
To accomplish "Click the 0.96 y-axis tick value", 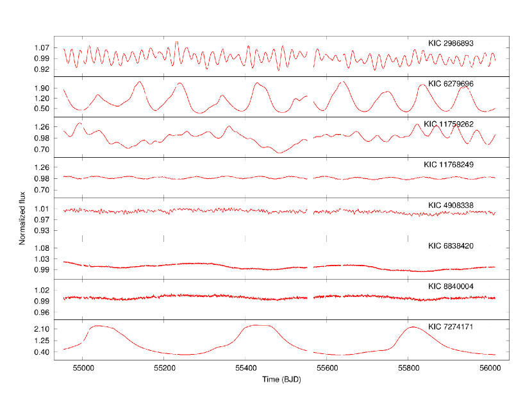I will coord(42,312).
